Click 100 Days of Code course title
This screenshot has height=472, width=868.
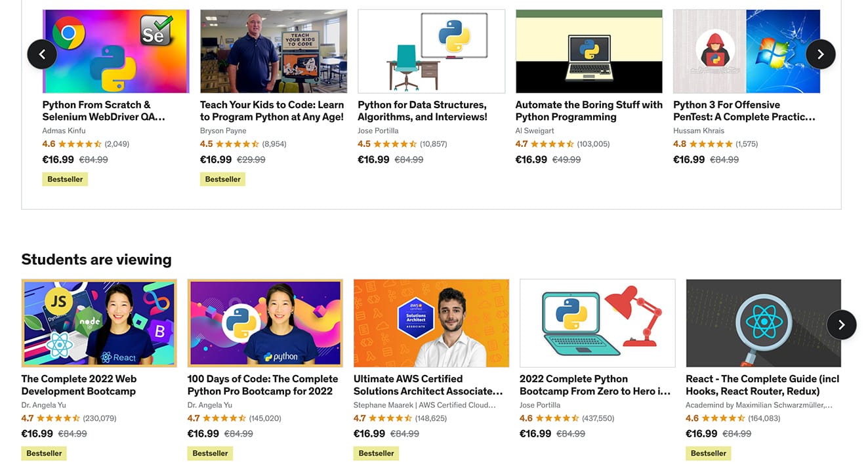pyautogui.click(x=262, y=385)
